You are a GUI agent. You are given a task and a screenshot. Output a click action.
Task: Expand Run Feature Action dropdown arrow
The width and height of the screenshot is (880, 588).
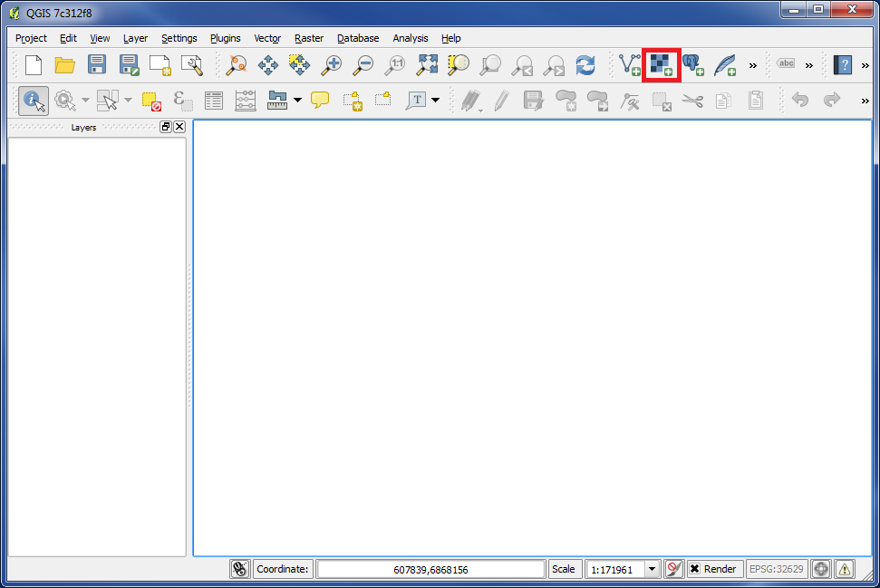point(85,101)
